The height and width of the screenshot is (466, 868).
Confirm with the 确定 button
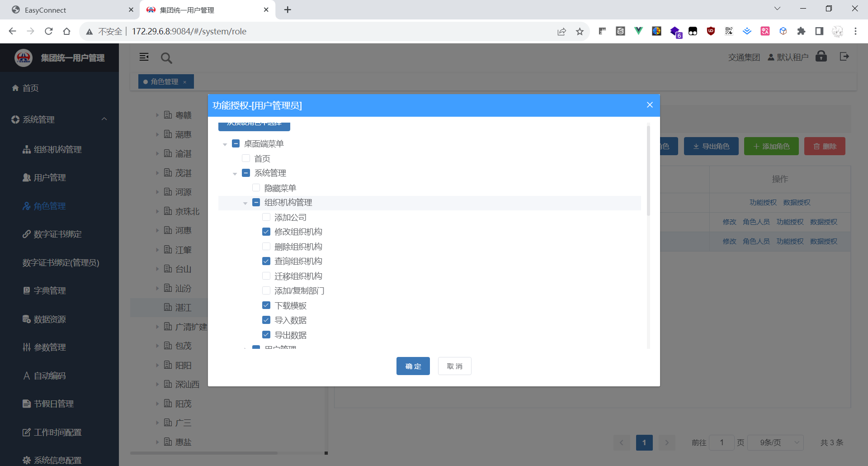413,366
